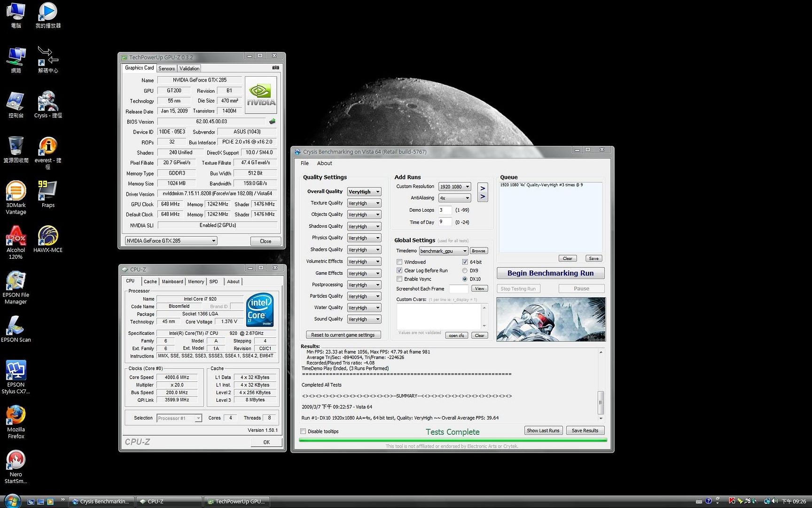The width and height of the screenshot is (812, 508).
Task: Open the media player desktop shortcut
Action: (x=48, y=15)
